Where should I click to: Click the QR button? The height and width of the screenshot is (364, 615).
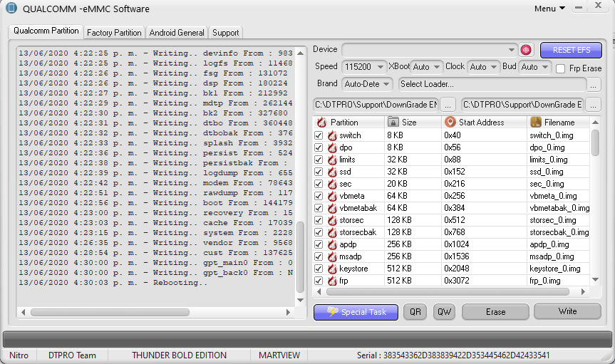pos(415,312)
